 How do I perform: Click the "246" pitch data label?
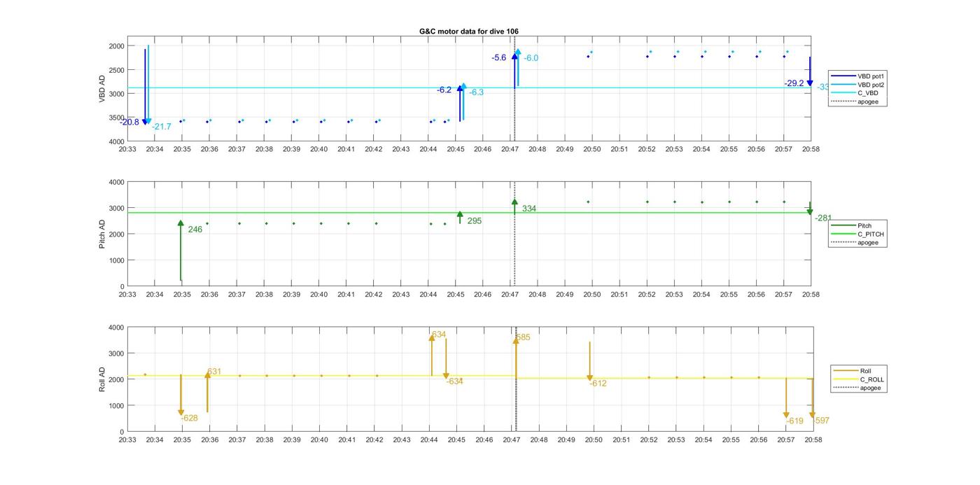pos(195,230)
